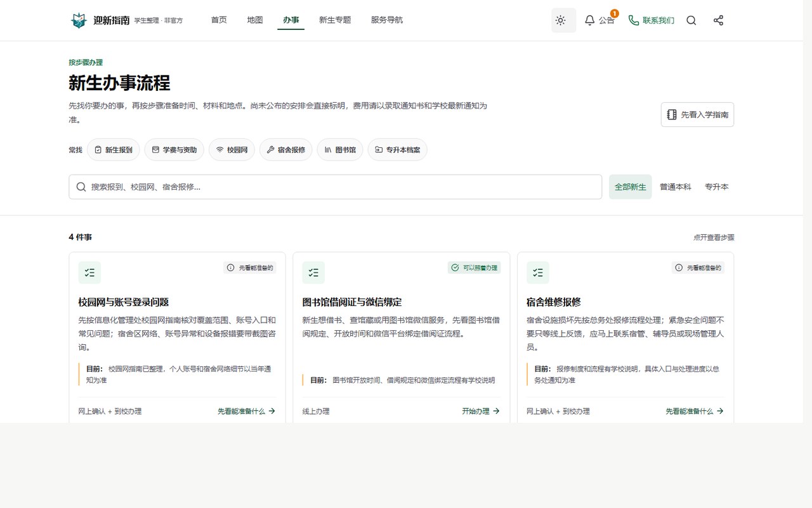Click the share icon in header
Viewport: 812px width, 508px height.
click(x=718, y=20)
